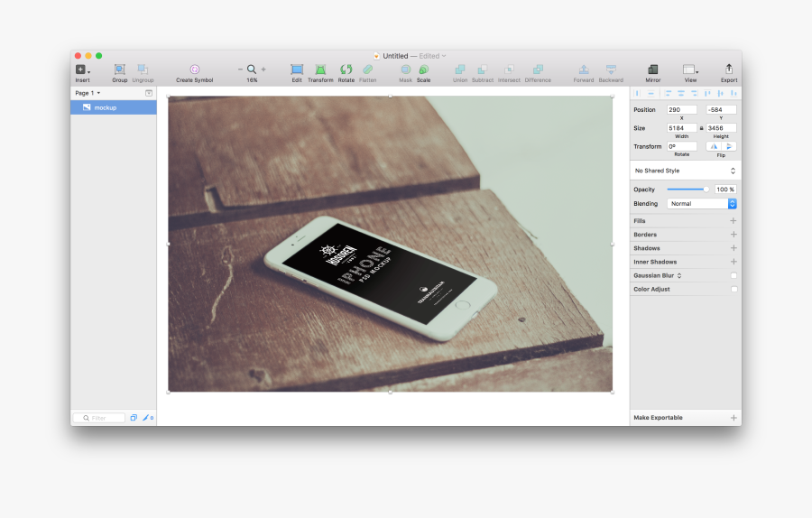This screenshot has height=518, width=812.
Task: Open the No Shared Style dropdown
Action: pyautogui.click(x=685, y=171)
